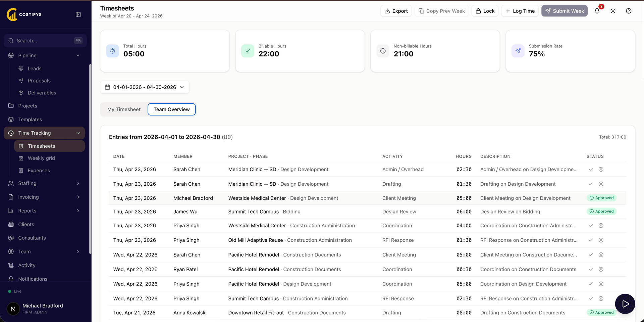Screen dimensions: 644x322
Task: Reject Priya Singh Westside Coordination entry
Action: point(601,226)
